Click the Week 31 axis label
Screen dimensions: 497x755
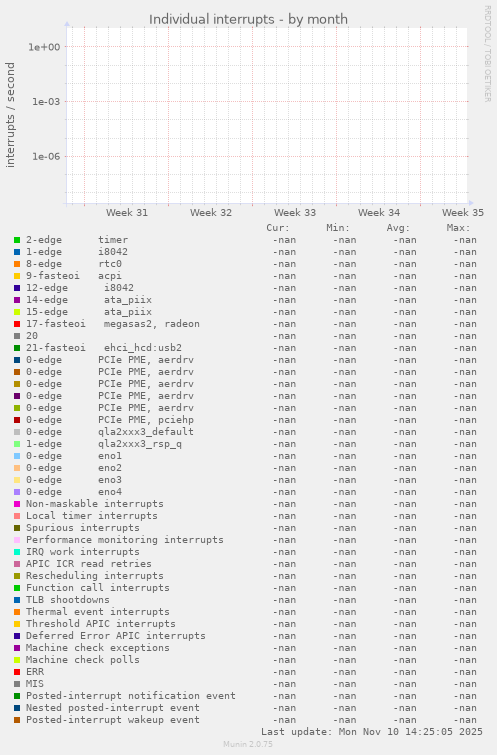(127, 212)
